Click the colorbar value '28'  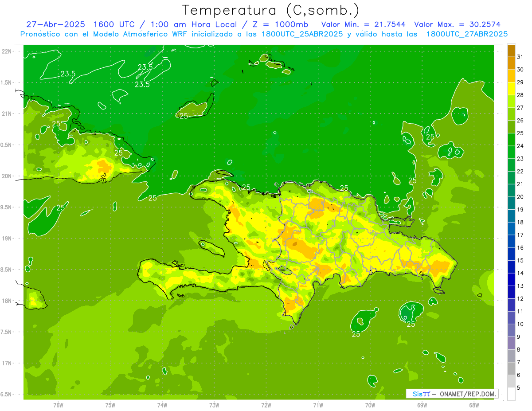520,95
